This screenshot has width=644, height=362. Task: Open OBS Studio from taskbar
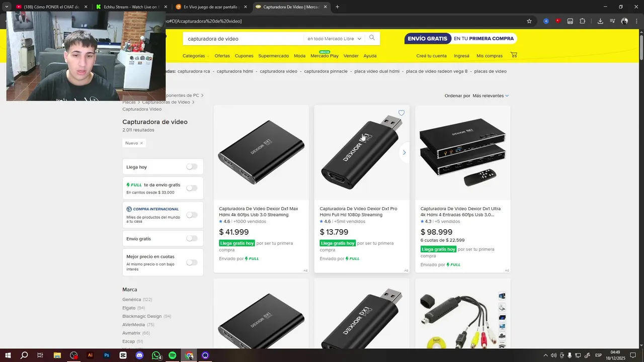(74, 355)
